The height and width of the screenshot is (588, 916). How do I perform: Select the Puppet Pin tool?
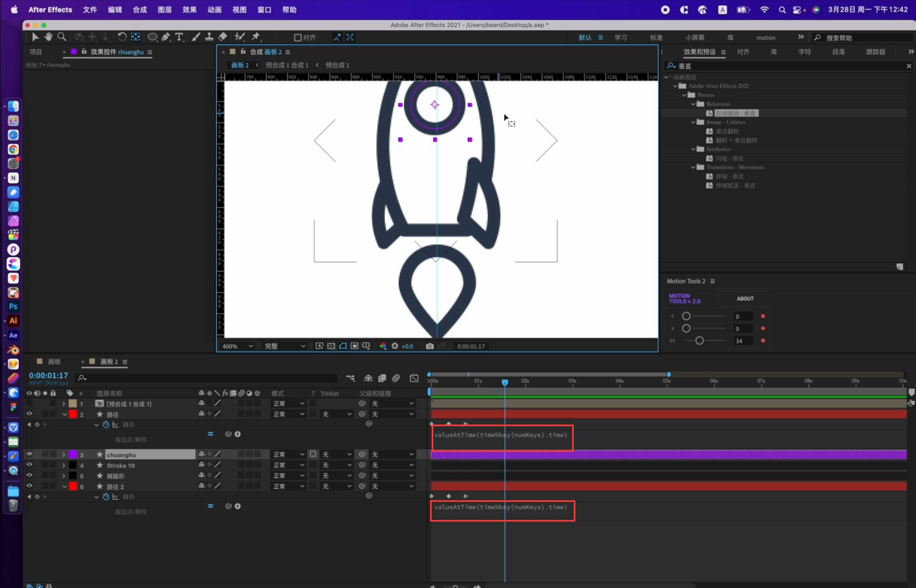point(256,37)
